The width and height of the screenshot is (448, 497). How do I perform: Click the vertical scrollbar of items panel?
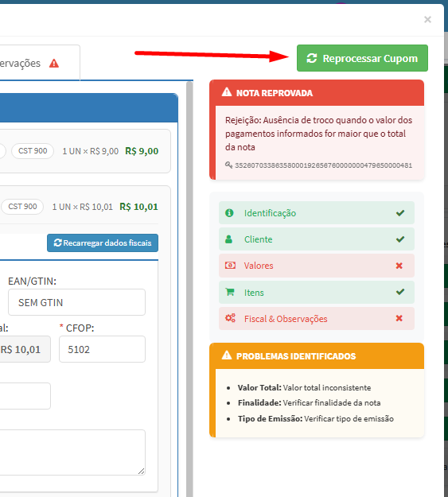click(189, 289)
